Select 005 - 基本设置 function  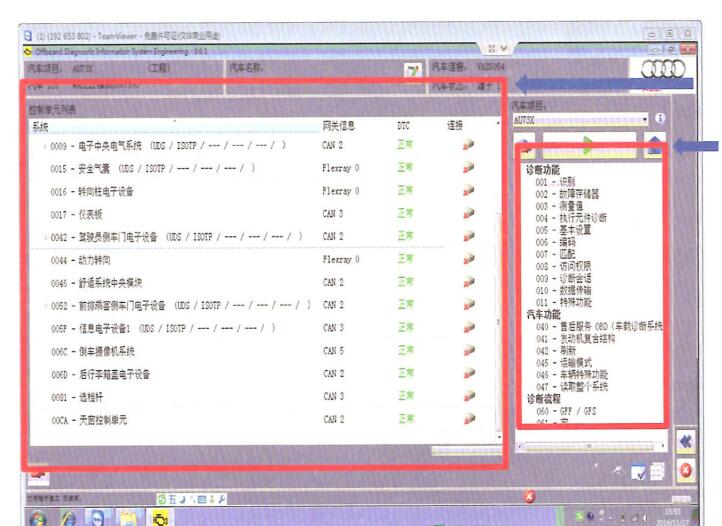coord(563,230)
